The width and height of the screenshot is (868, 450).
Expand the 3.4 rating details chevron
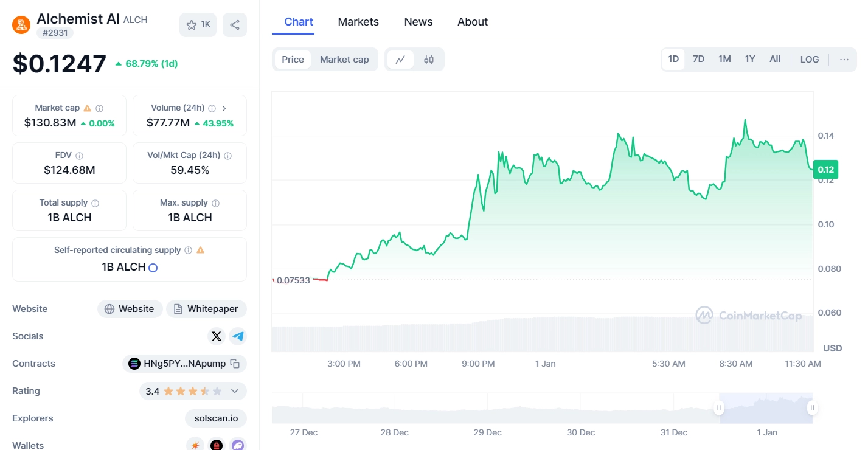pos(235,391)
